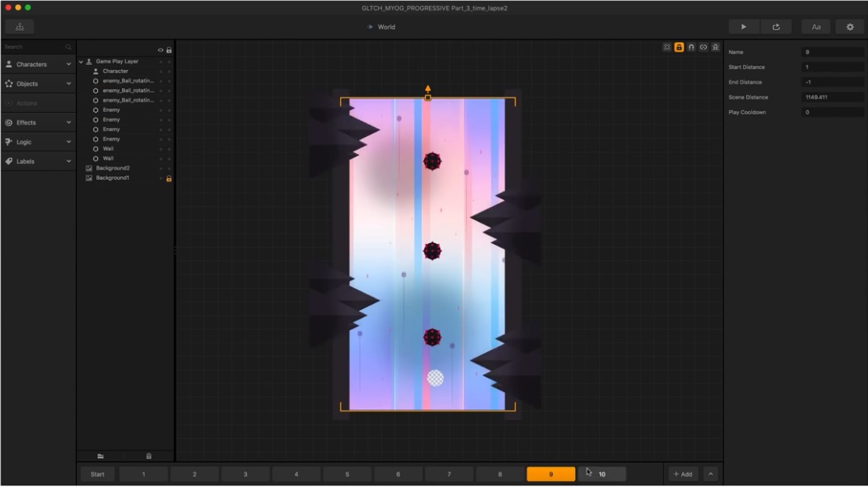868x487 pixels.
Task: Switch to scene tab 4
Action: click(x=296, y=474)
